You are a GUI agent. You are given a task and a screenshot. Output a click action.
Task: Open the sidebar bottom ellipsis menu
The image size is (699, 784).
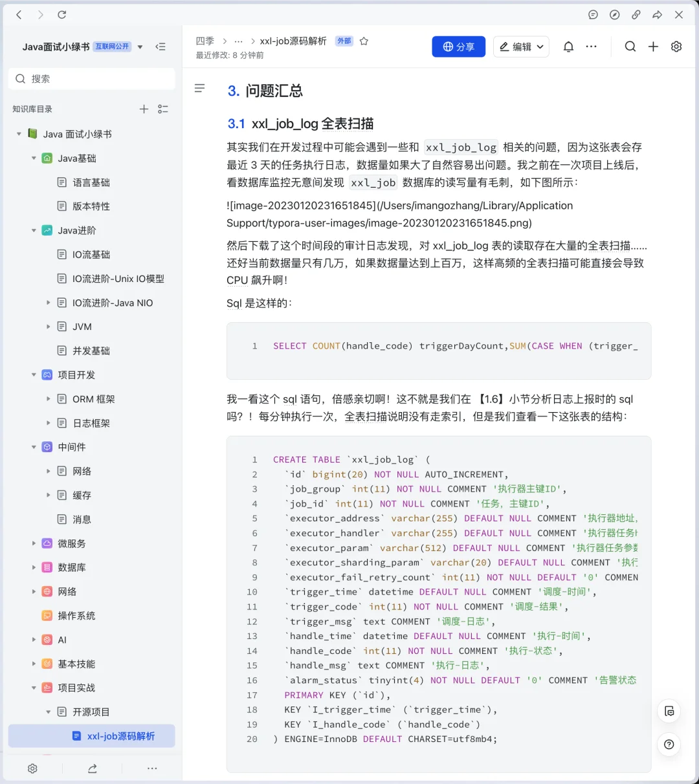tap(152, 768)
